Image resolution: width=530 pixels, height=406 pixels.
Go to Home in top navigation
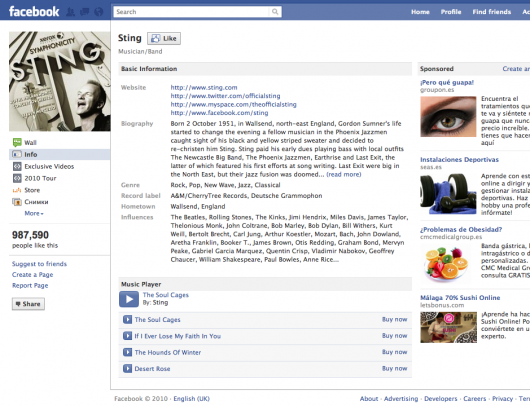[420, 12]
